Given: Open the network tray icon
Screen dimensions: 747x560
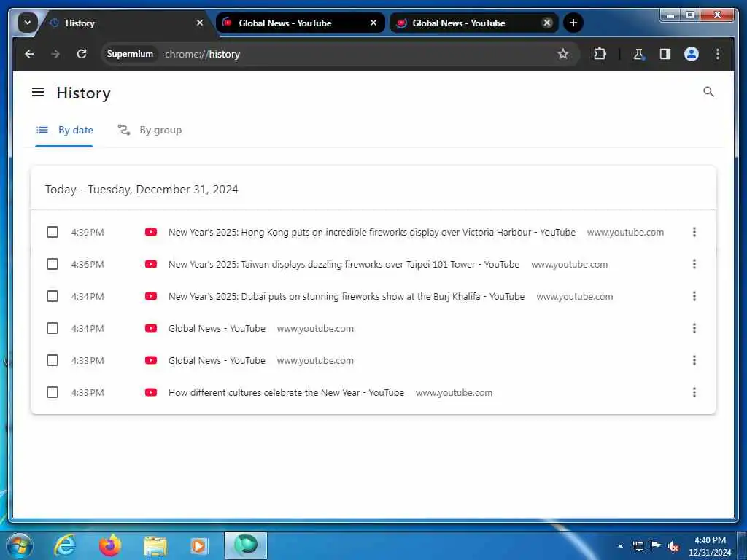Looking at the screenshot, I should click(x=638, y=546).
